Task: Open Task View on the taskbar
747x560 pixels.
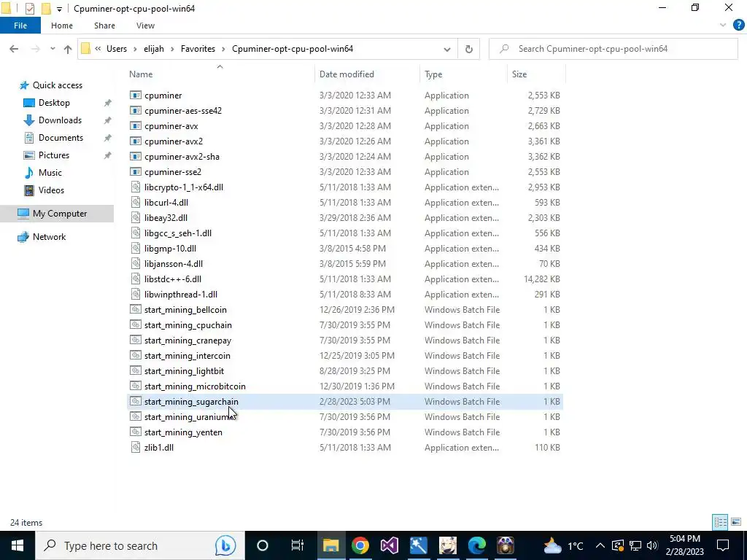Action: [x=298, y=545]
